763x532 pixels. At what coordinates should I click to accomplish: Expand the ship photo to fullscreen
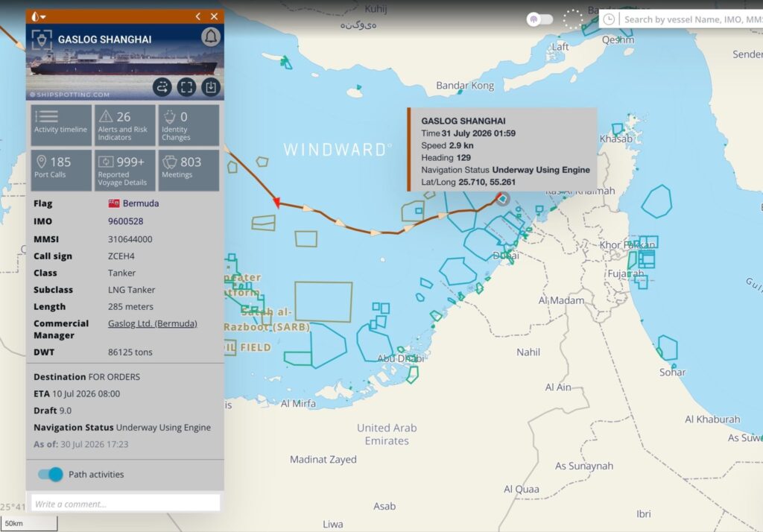186,87
